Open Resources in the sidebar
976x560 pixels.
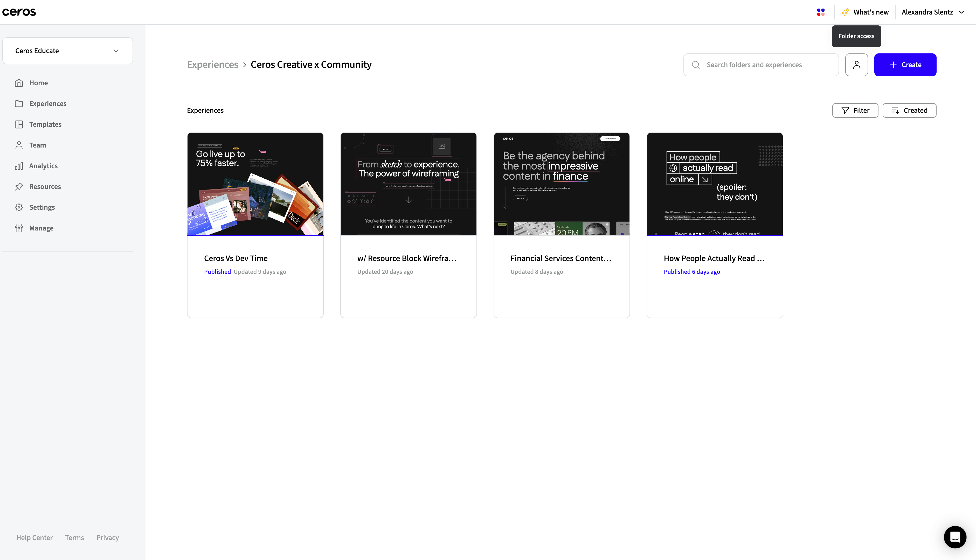point(45,187)
